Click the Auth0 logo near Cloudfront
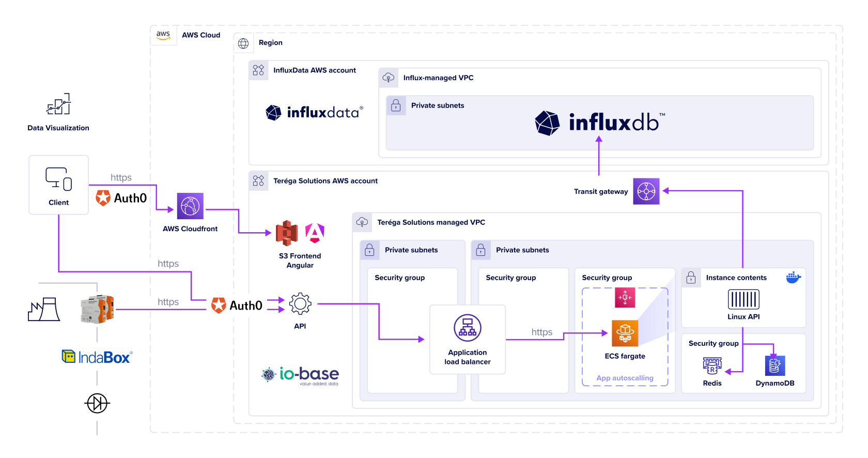The height and width of the screenshot is (458, 868). tap(121, 197)
